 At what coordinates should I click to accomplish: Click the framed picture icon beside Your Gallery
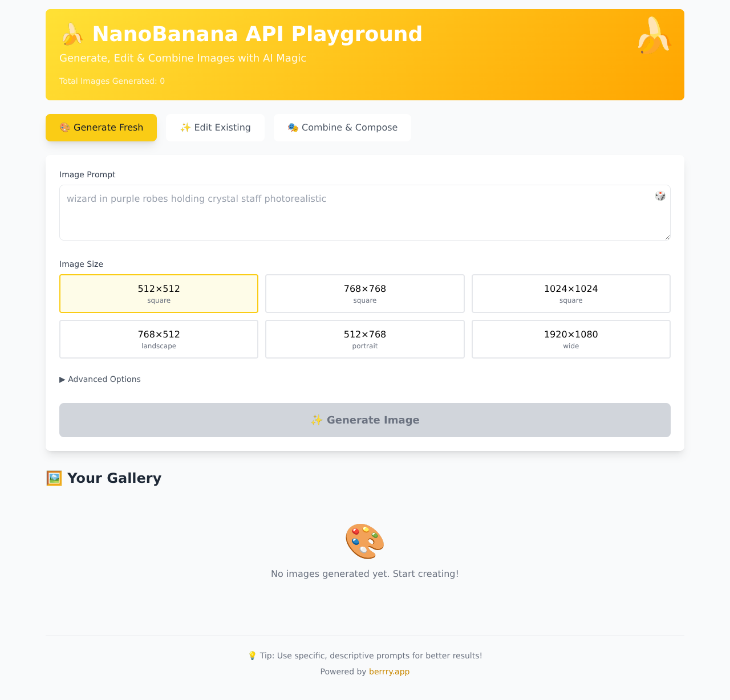pos(54,478)
